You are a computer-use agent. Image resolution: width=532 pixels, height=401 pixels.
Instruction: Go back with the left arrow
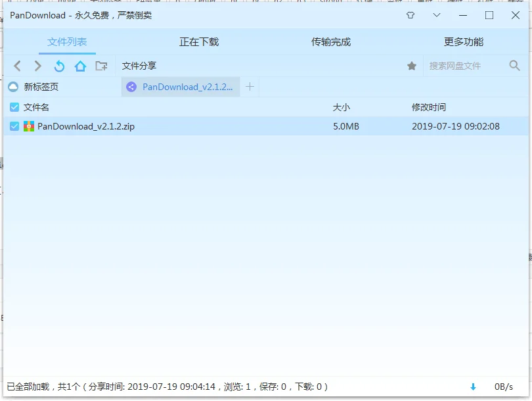click(x=17, y=66)
